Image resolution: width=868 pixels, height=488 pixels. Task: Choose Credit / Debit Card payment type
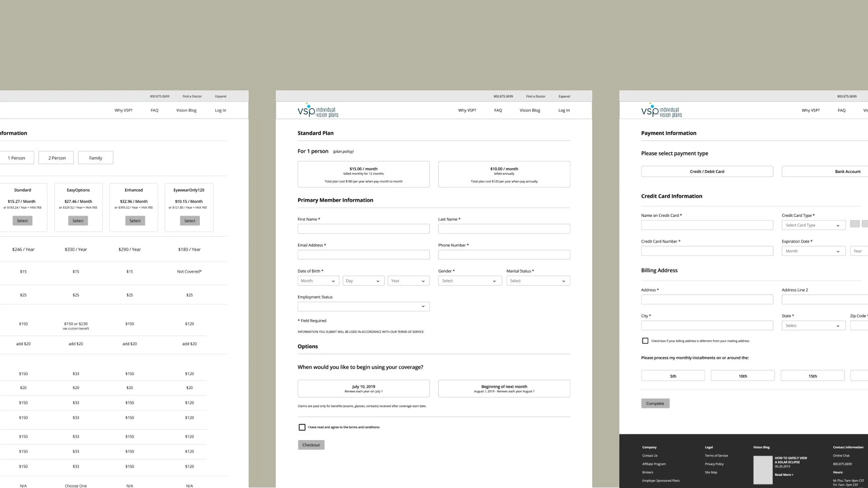tap(707, 172)
